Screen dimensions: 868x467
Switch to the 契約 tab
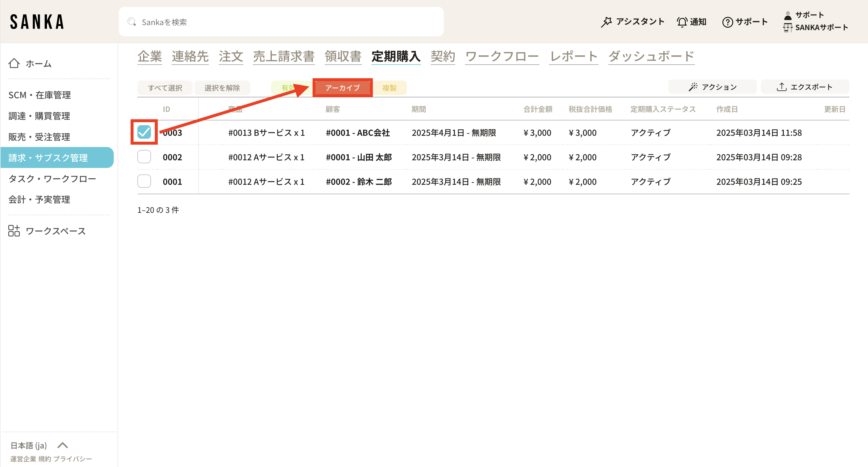(x=443, y=56)
